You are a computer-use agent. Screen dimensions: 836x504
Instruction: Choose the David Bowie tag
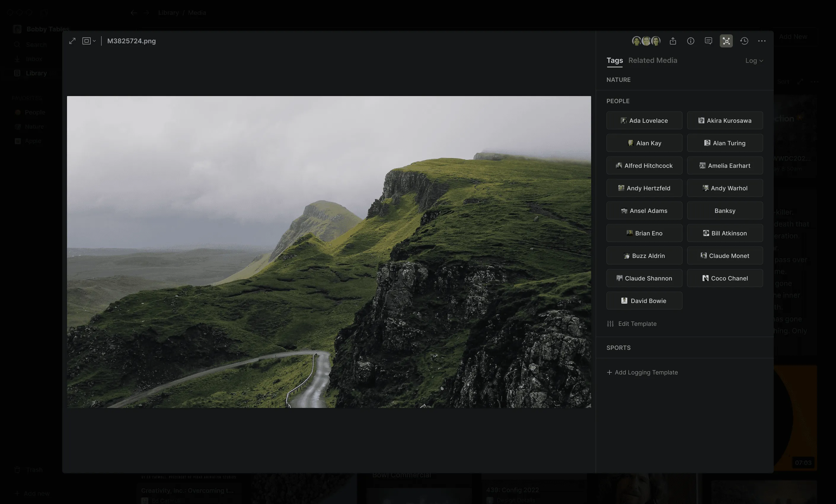pyautogui.click(x=644, y=301)
